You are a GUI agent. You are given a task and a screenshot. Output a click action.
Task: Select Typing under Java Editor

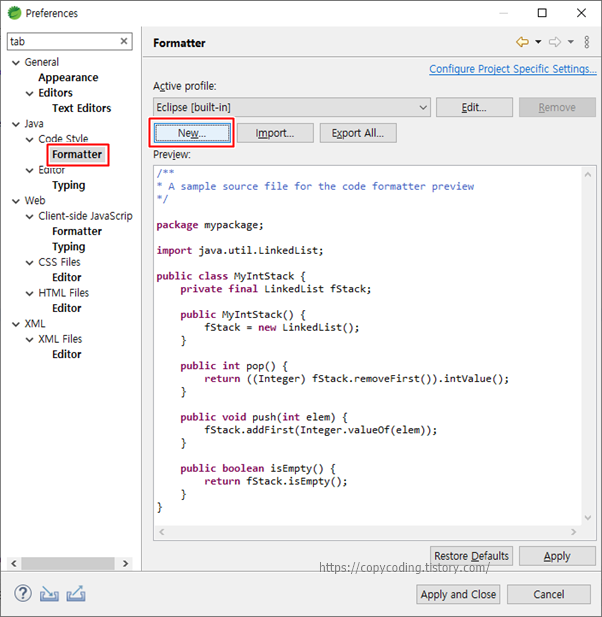pos(68,185)
